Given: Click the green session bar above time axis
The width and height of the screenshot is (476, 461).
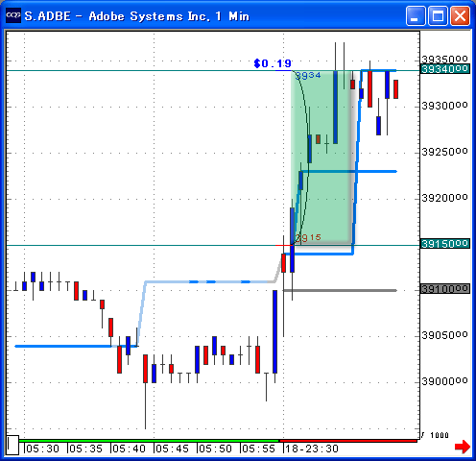Looking at the screenshot, I should 149,441.
